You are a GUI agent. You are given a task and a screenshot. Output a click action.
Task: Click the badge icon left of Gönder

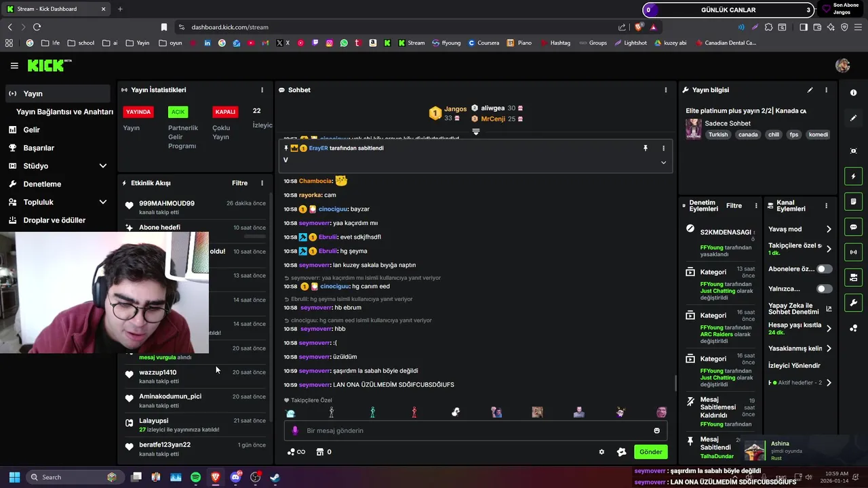tap(621, 452)
